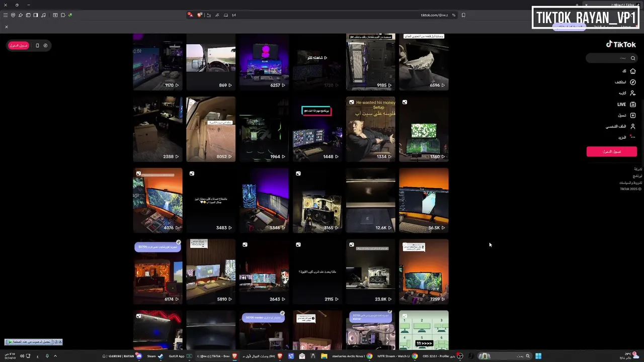
Task: Click the red triangle rewards icon in address bar
Action: pyautogui.click(x=190, y=15)
